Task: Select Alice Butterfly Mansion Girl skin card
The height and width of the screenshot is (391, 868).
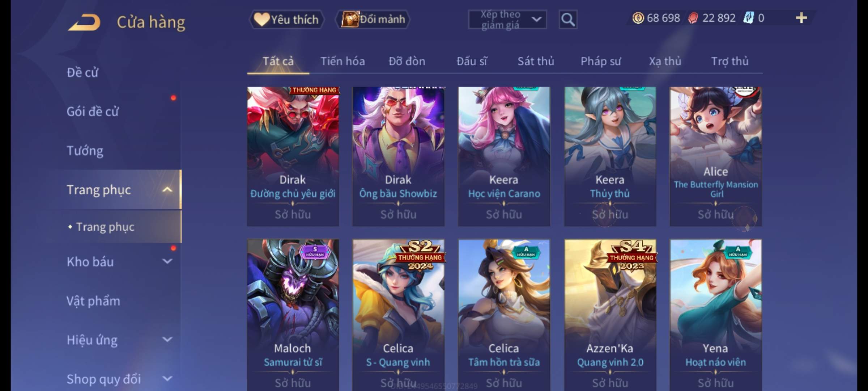Action: point(716,156)
